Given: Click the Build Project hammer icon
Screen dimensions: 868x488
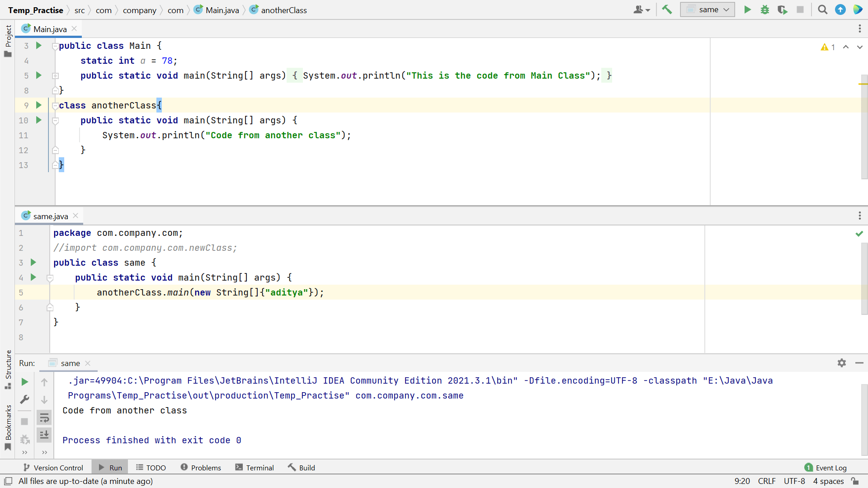Looking at the screenshot, I should 667,9.
